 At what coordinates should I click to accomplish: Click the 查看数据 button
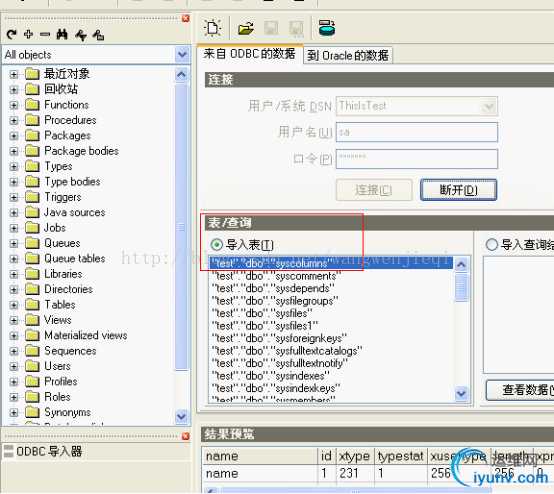520,390
